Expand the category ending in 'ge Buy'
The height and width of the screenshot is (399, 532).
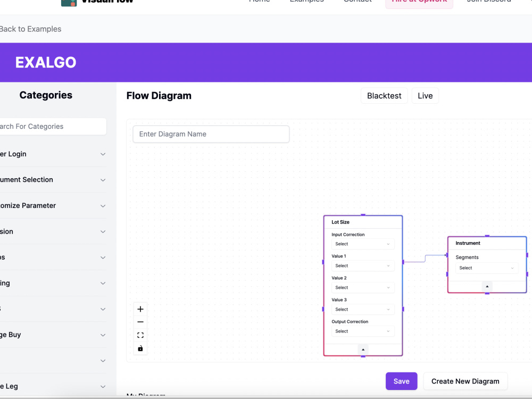tap(53, 335)
